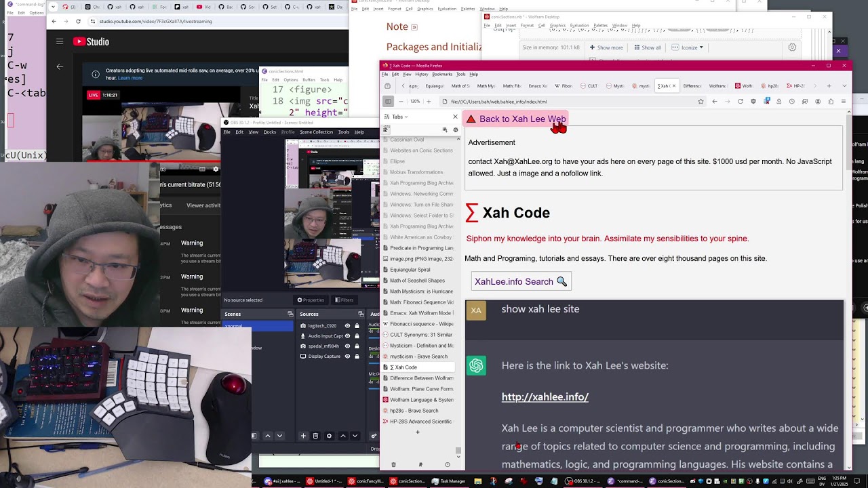Image resolution: width=868 pixels, height=488 pixels.
Task: Open the sidebar tabs settings gear
Action: [x=456, y=129]
